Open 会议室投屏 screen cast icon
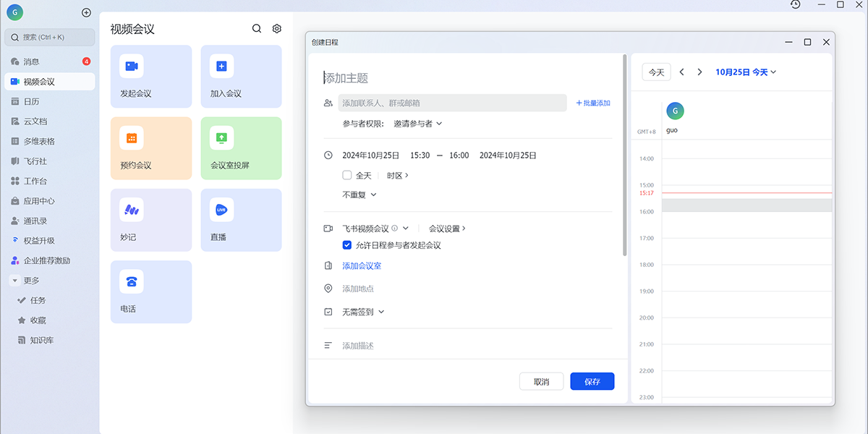 pyautogui.click(x=221, y=138)
